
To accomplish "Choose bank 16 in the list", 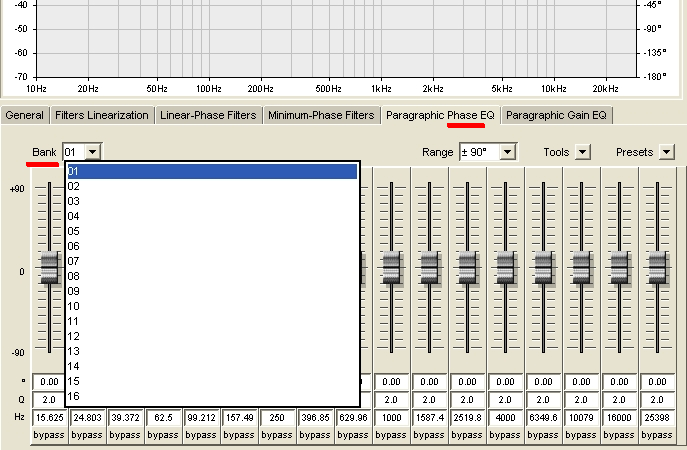I will click(x=212, y=396).
